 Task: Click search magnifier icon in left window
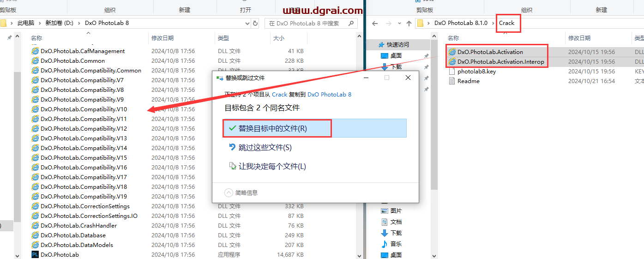click(352, 23)
